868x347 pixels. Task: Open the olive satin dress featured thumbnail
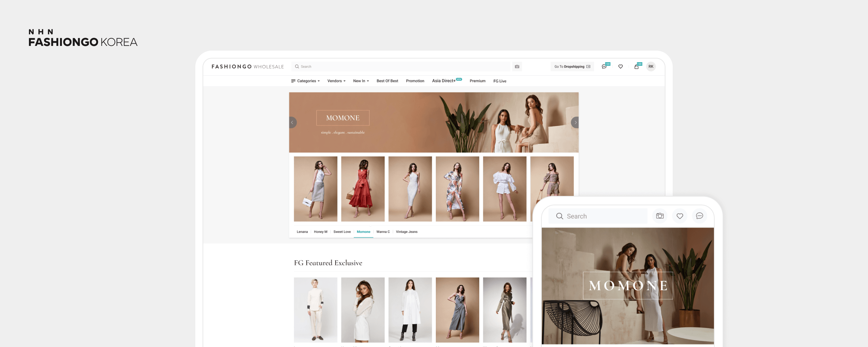[x=505, y=310]
